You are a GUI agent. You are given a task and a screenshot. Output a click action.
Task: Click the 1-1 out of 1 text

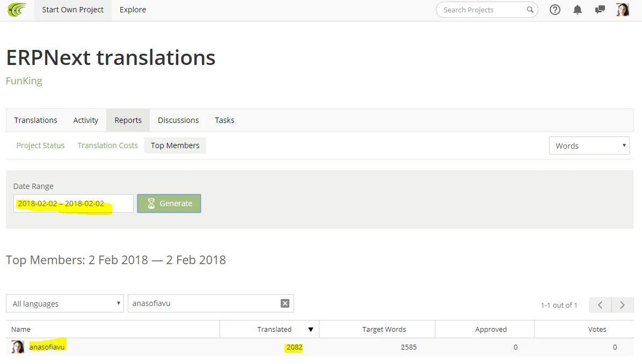pos(559,305)
